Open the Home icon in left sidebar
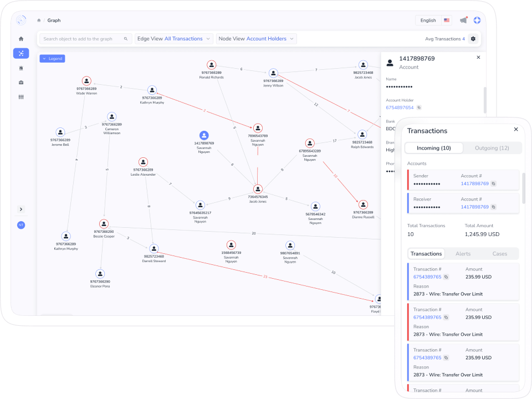 [x=21, y=39]
